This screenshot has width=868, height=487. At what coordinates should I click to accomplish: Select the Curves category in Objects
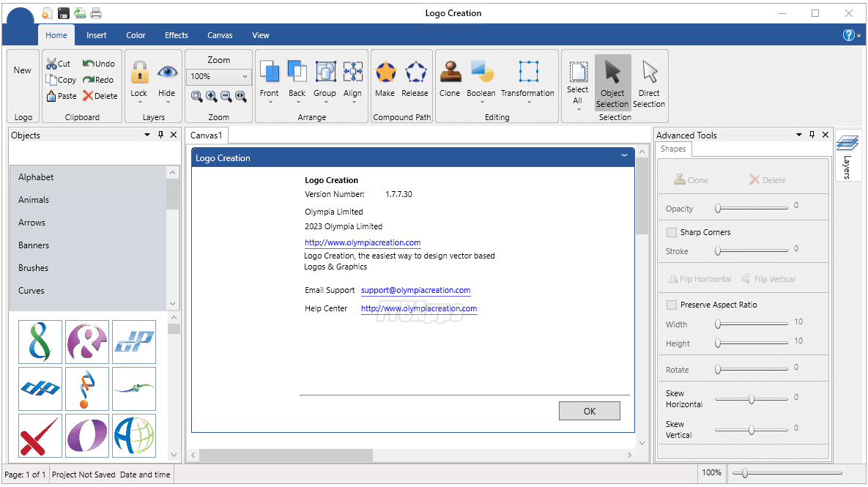coord(88,291)
